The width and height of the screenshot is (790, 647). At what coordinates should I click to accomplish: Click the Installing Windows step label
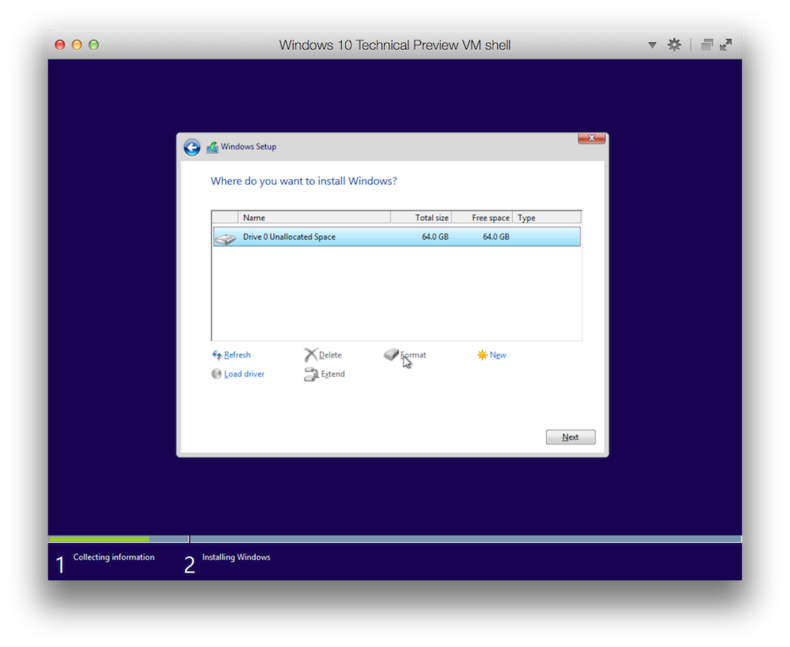(x=236, y=557)
